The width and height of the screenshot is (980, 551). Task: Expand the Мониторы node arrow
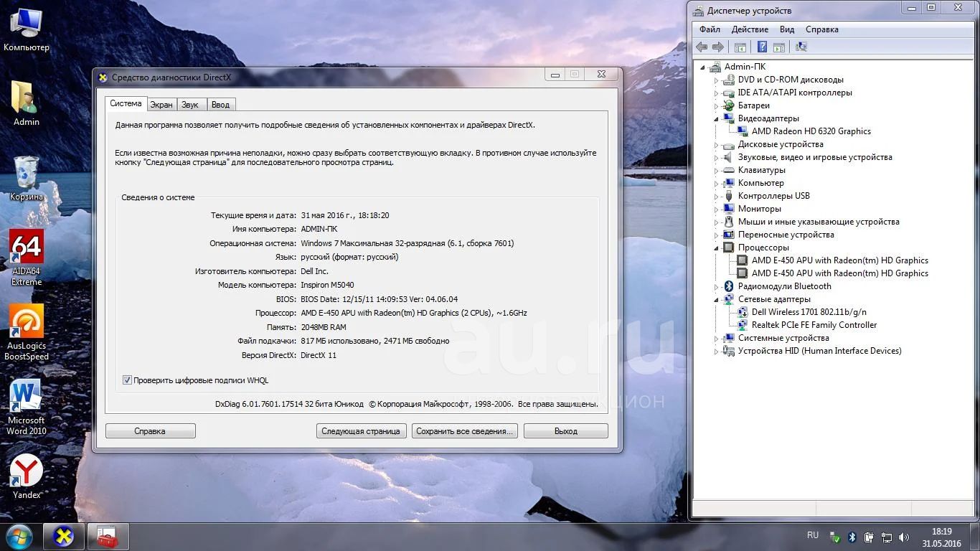716,209
